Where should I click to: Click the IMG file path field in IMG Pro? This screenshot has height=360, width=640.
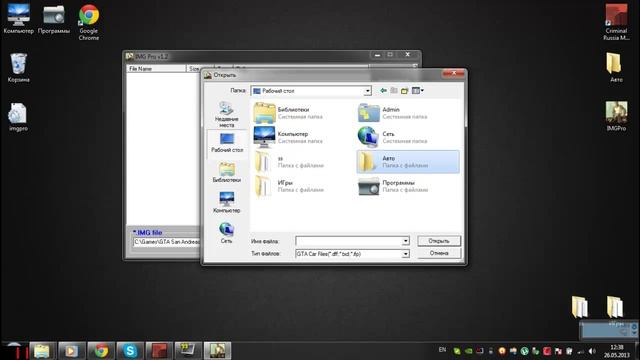point(167,242)
